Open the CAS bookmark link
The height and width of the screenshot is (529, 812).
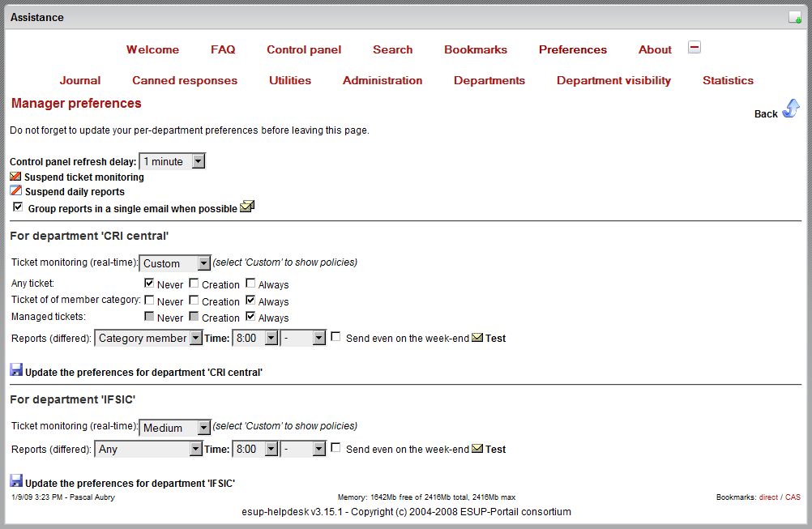point(793,497)
